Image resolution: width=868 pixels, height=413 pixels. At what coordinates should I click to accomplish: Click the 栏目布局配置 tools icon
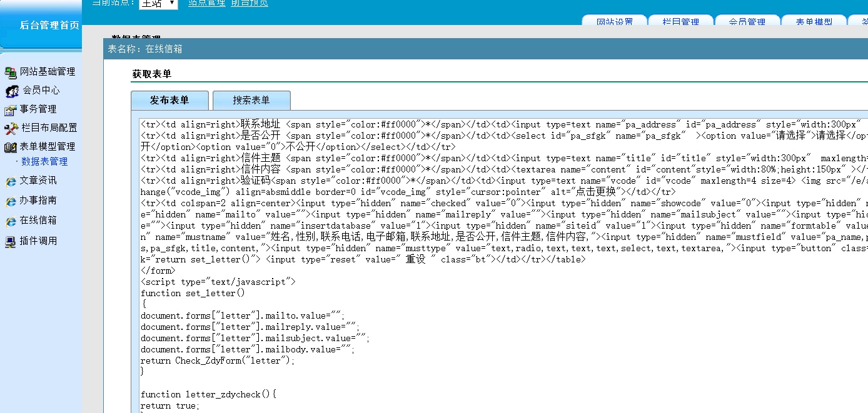[x=11, y=129]
